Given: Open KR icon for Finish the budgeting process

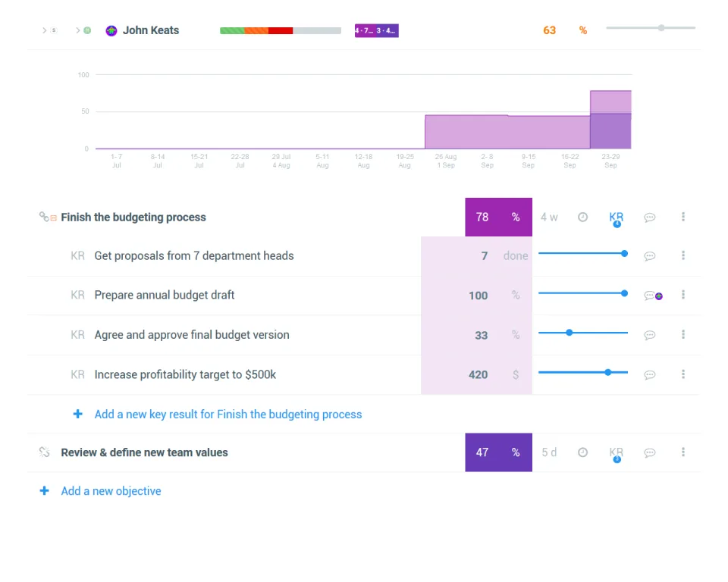Looking at the screenshot, I should click(x=616, y=218).
